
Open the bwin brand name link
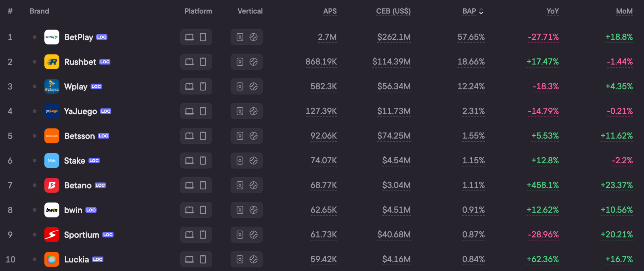(x=73, y=210)
